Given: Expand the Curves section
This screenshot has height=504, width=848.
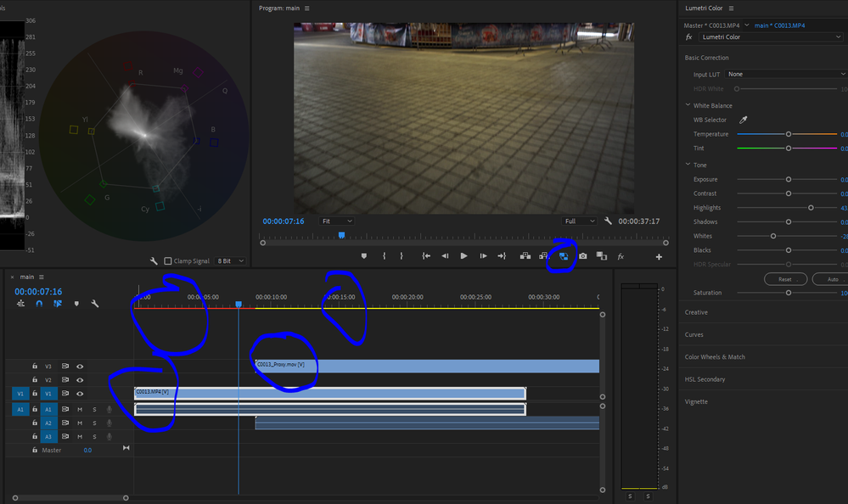Looking at the screenshot, I should coord(695,334).
